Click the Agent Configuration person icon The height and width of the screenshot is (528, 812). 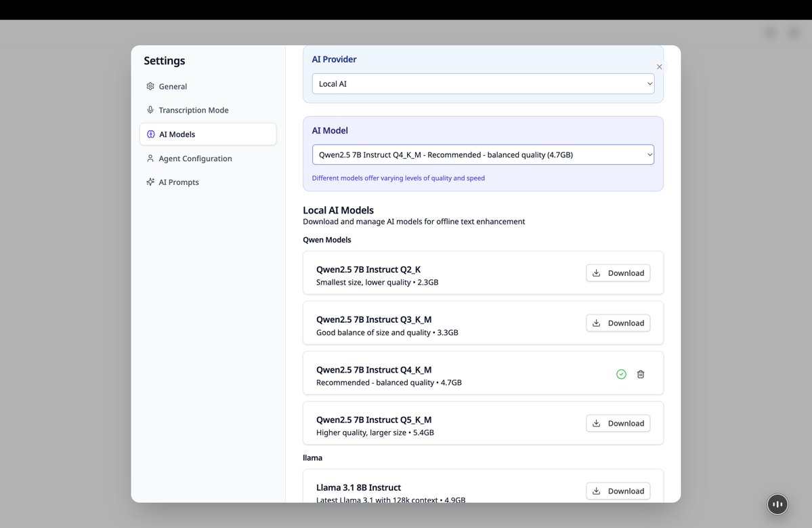(150, 158)
